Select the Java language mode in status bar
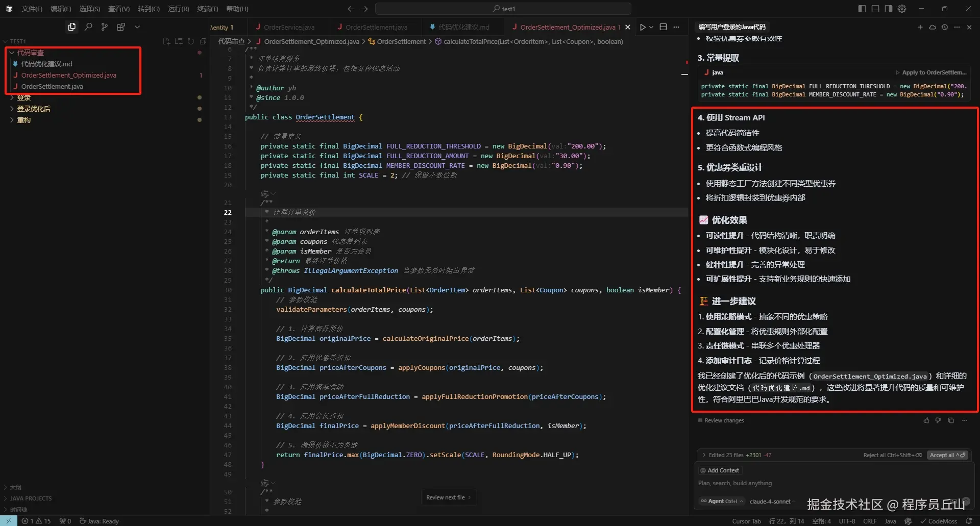 click(890, 521)
